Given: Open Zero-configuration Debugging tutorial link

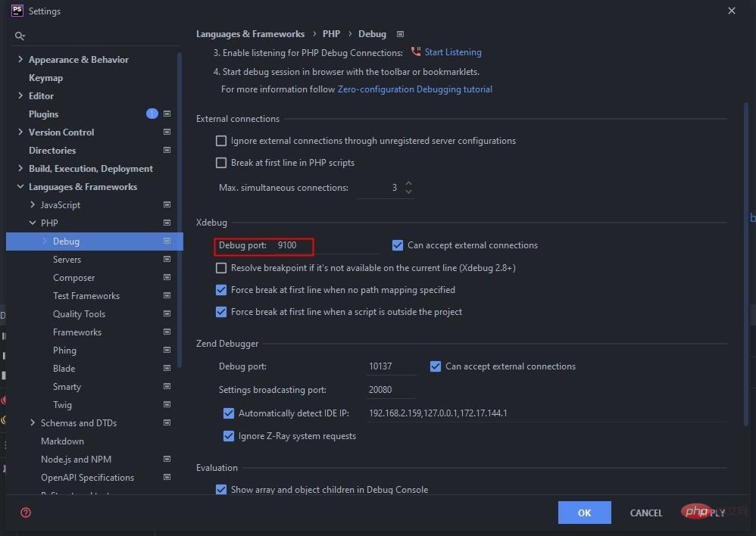Looking at the screenshot, I should (x=414, y=89).
